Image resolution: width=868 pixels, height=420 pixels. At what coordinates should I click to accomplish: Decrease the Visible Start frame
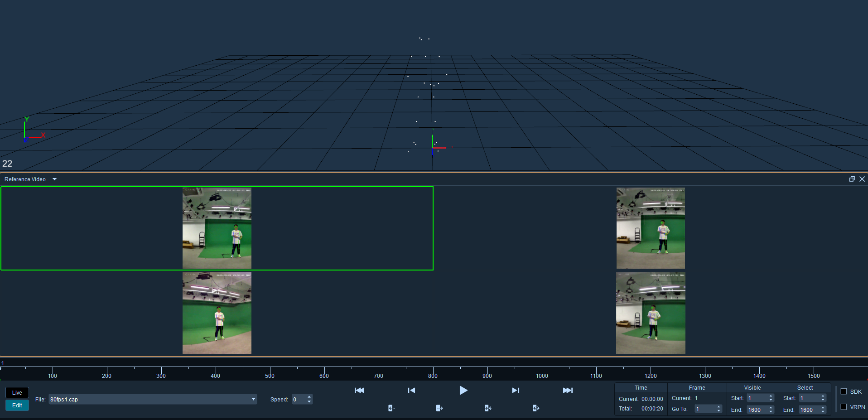point(771,400)
